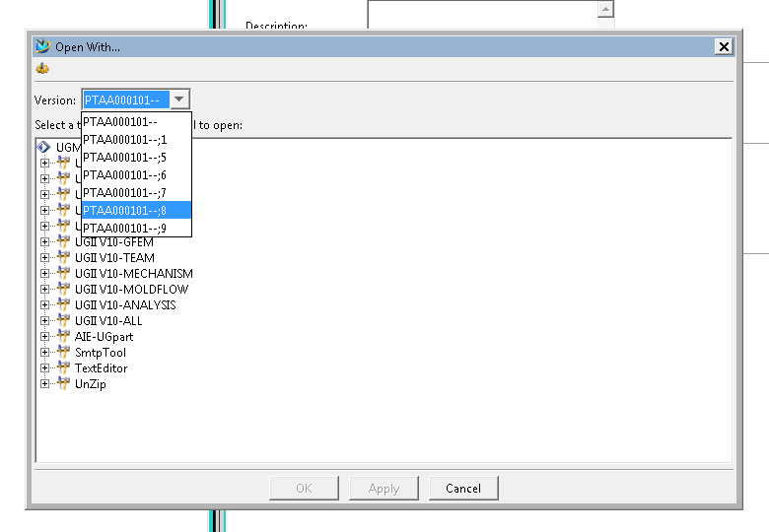Select the SmtpTool label
This screenshot has height=532, width=769.
click(101, 353)
